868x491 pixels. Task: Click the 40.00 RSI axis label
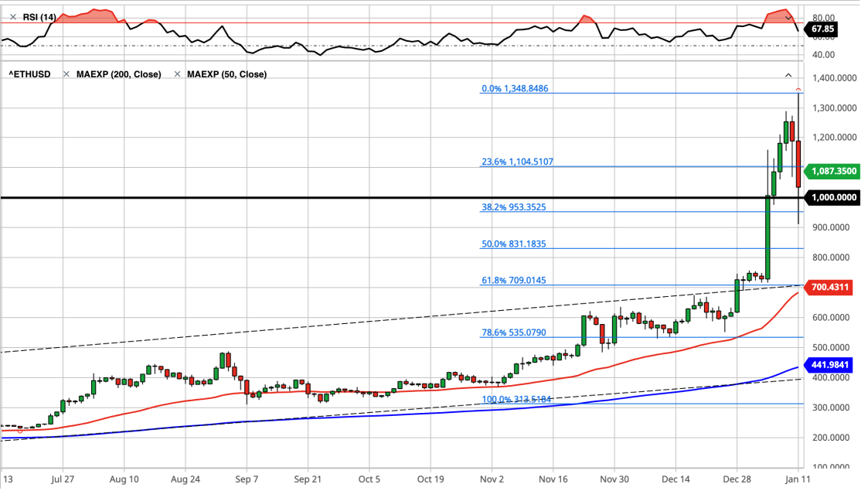coord(824,55)
